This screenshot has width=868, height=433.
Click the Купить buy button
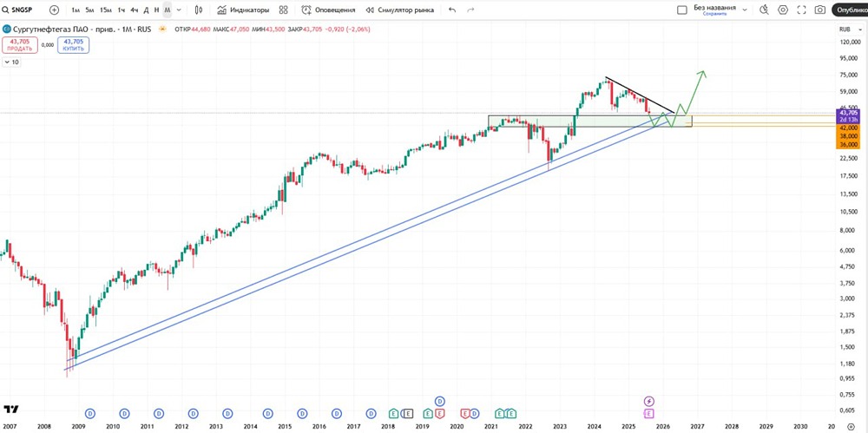pos(74,45)
